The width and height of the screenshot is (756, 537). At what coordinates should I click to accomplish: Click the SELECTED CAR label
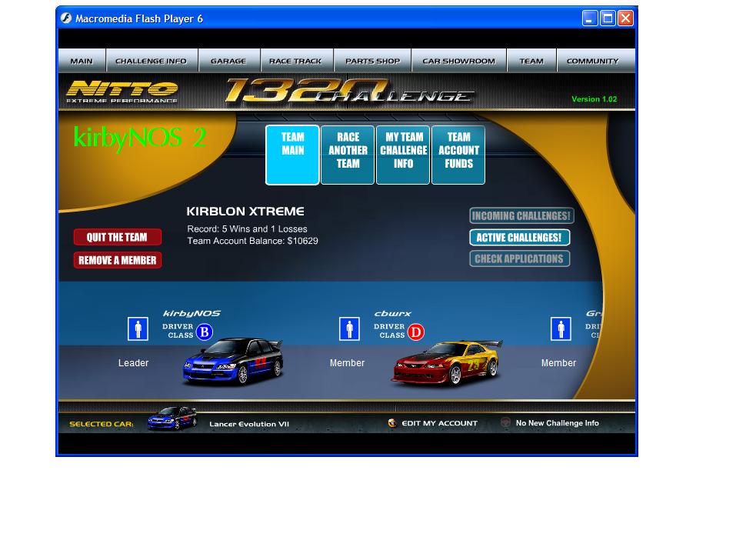tap(102, 424)
